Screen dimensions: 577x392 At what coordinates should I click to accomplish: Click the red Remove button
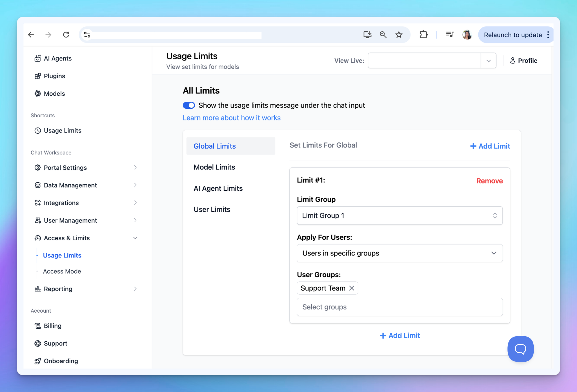pos(489,181)
